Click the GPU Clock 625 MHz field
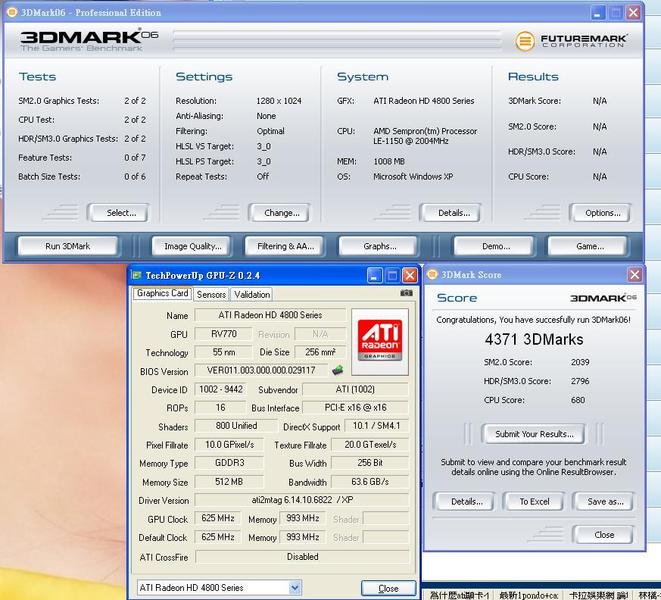 coord(218,518)
